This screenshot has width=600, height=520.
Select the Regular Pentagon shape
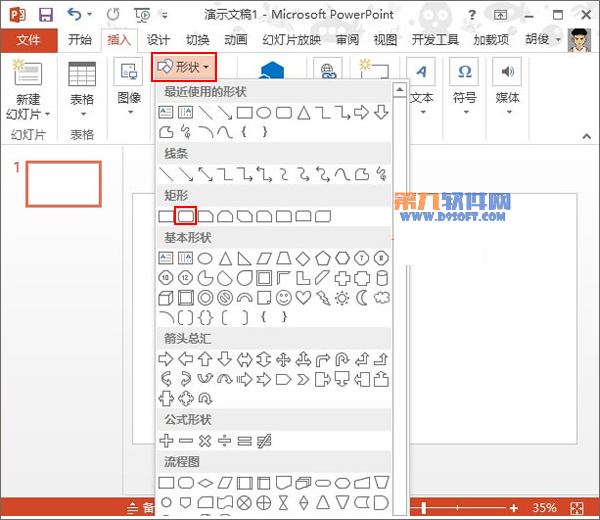tap(323, 259)
